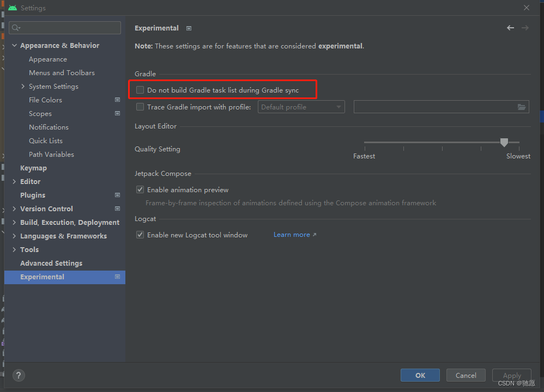Expand System Settings node
Screen dimensions: 544x392
[23, 87]
